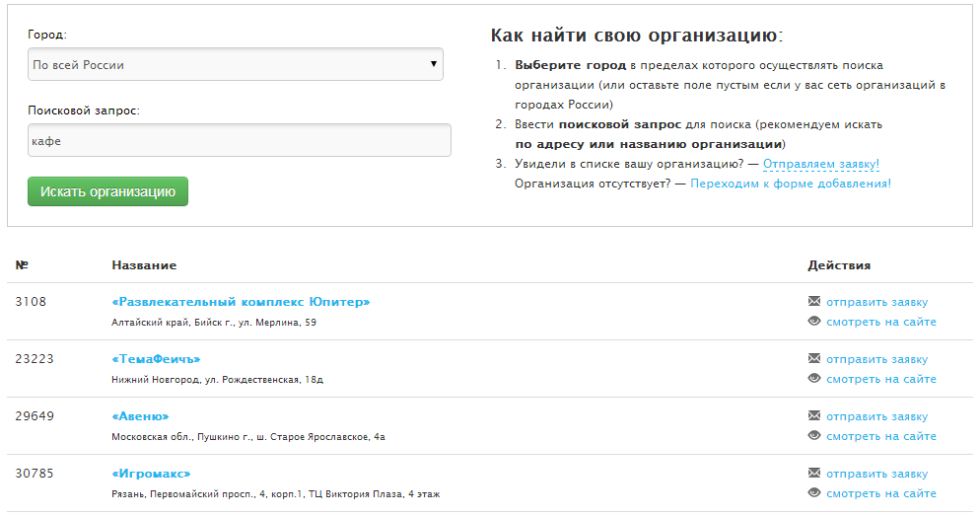
Task: Click смотреть на сайте for Игромакс
Action: click(x=880, y=493)
